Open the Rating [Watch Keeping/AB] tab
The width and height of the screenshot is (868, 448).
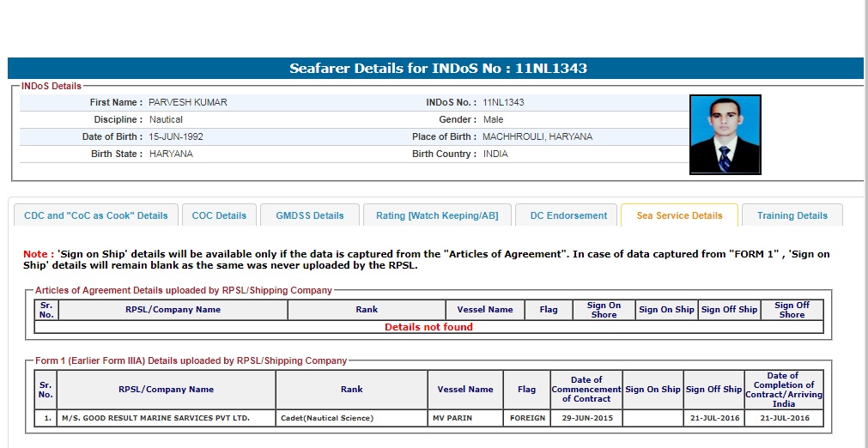point(436,215)
